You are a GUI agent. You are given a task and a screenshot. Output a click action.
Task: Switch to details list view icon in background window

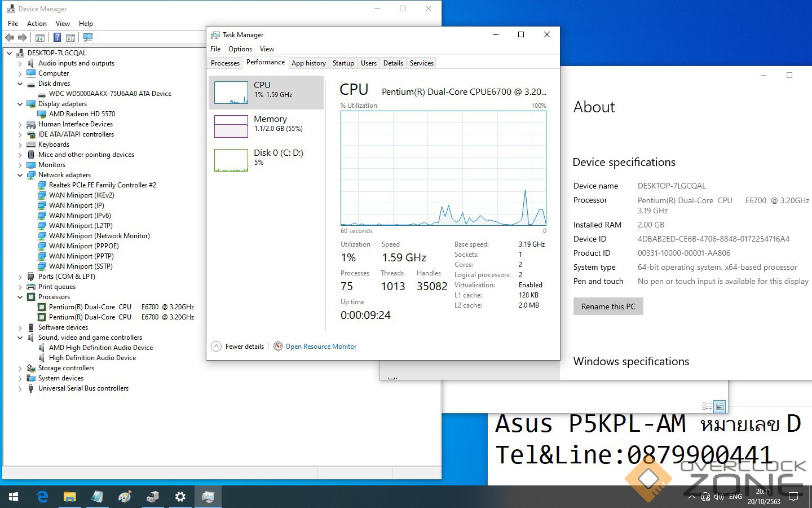(707, 406)
